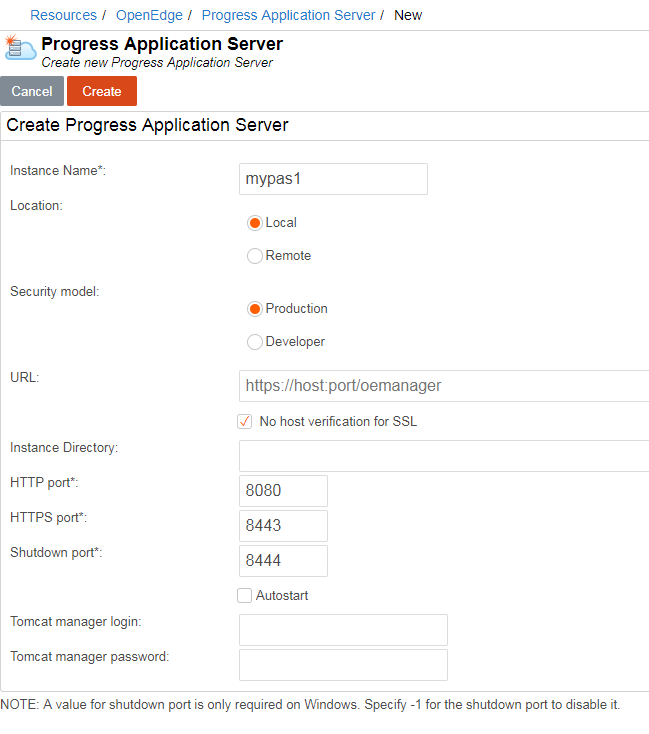Uncheck No host verification for SSL
The height and width of the screenshot is (734, 649).
pos(245,422)
